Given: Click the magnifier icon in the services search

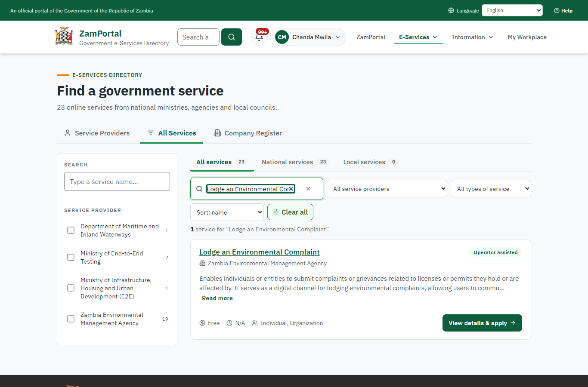Looking at the screenshot, I should click(x=199, y=189).
